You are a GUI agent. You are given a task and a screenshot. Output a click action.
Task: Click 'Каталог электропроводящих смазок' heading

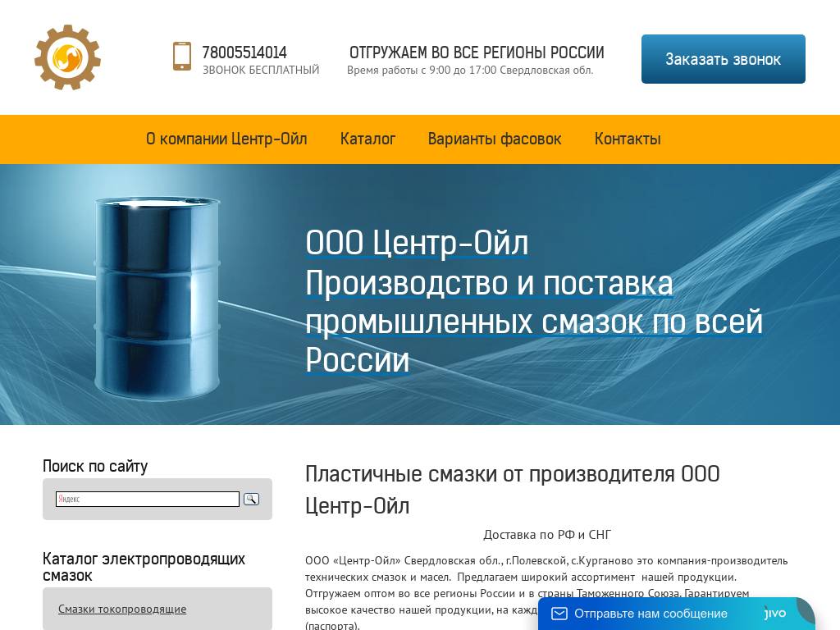click(x=144, y=567)
